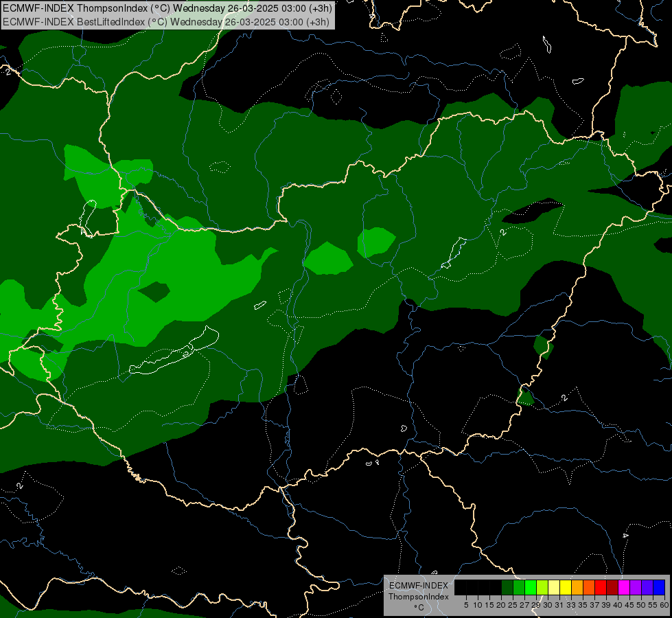Click the legend tick value 25
This screenshot has width=672, height=618.
(513, 605)
